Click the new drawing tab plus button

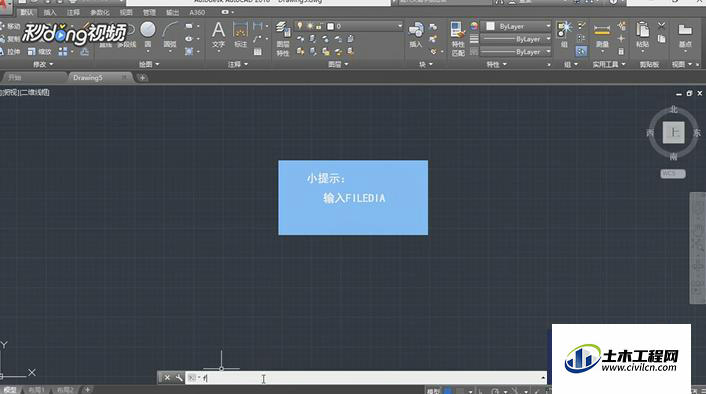142,77
